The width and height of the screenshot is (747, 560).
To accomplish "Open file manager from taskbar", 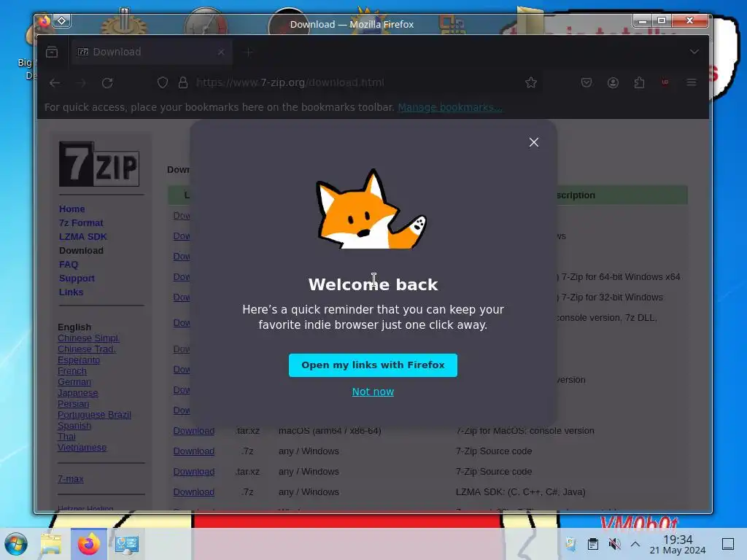I will (x=51, y=544).
